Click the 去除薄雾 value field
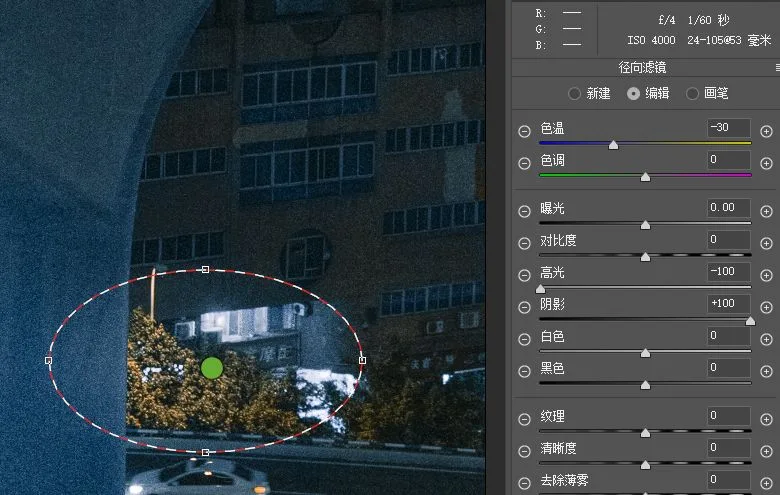This screenshot has width=780, height=495. (729, 480)
